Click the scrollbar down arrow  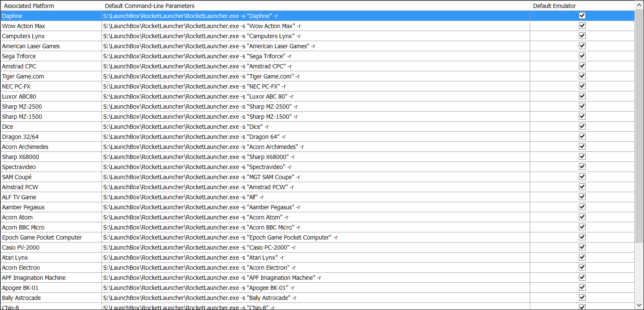639,305
